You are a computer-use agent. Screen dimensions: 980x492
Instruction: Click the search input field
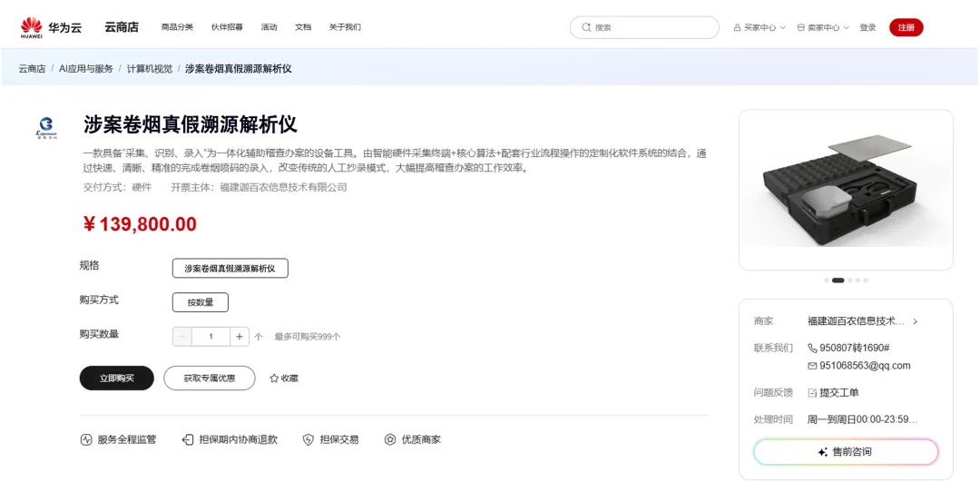pos(644,27)
